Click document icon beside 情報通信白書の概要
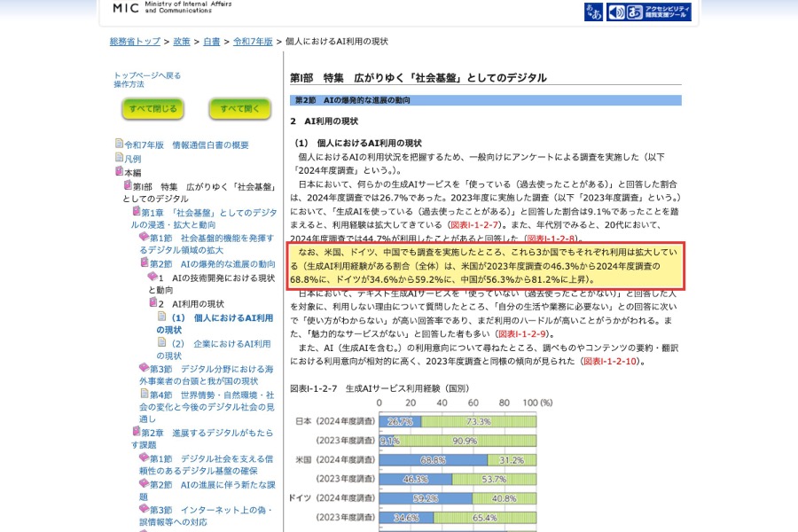The height and width of the screenshot is (532, 798). click(x=119, y=144)
